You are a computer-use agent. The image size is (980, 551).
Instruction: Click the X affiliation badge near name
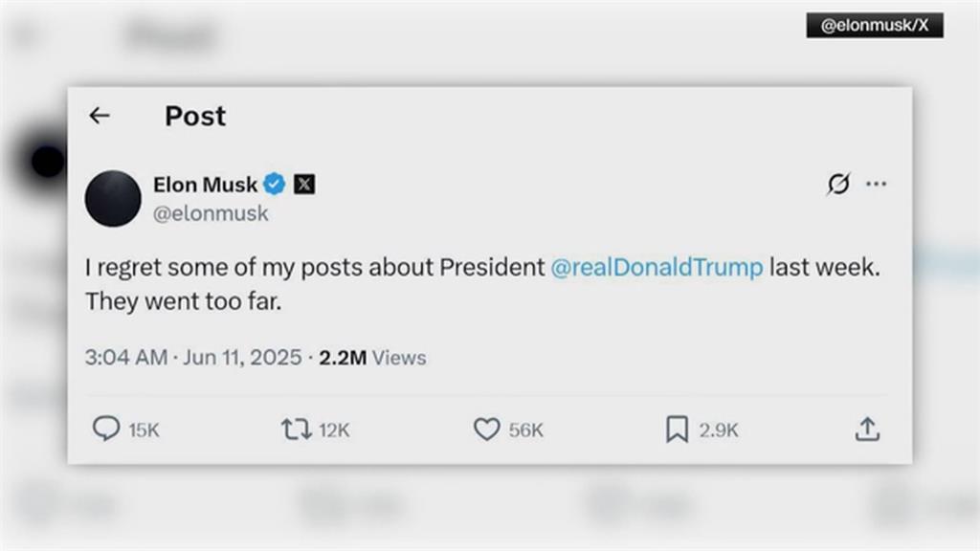[303, 184]
